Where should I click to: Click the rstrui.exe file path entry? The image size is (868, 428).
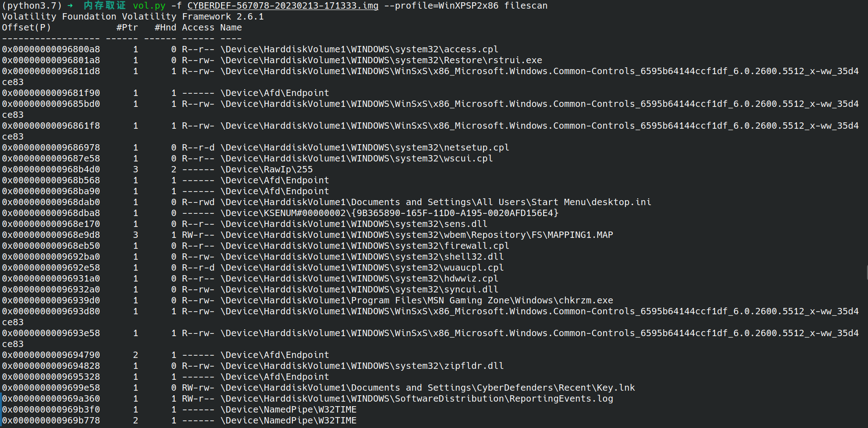(x=381, y=60)
